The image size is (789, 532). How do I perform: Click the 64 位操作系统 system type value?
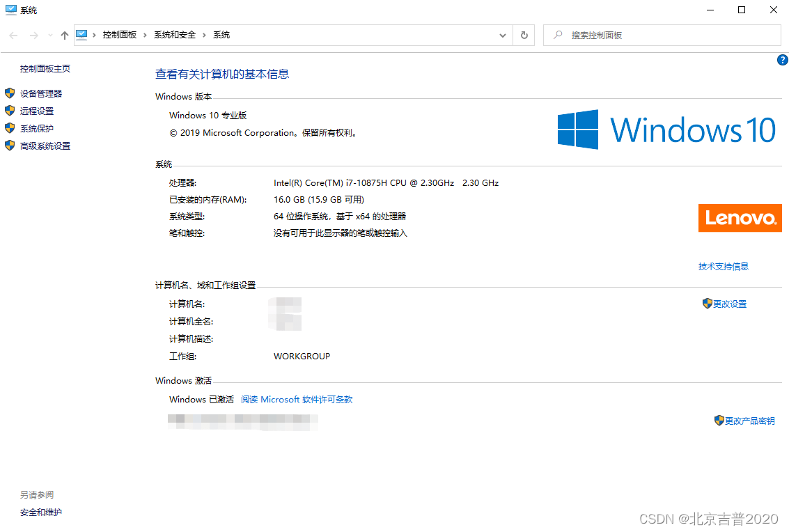[x=340, y=217]
